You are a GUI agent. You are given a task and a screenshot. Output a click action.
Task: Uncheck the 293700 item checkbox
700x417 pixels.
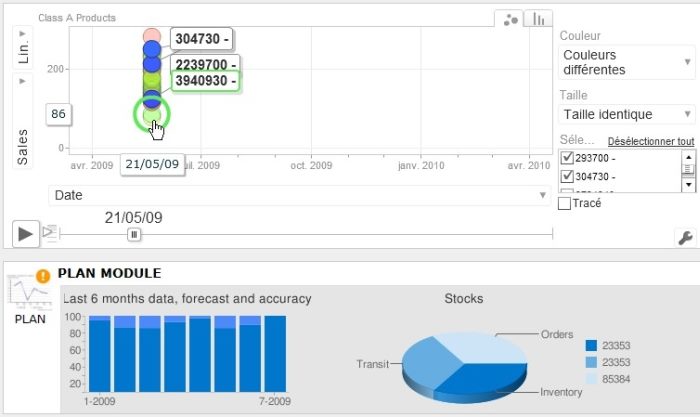(568, 158)
